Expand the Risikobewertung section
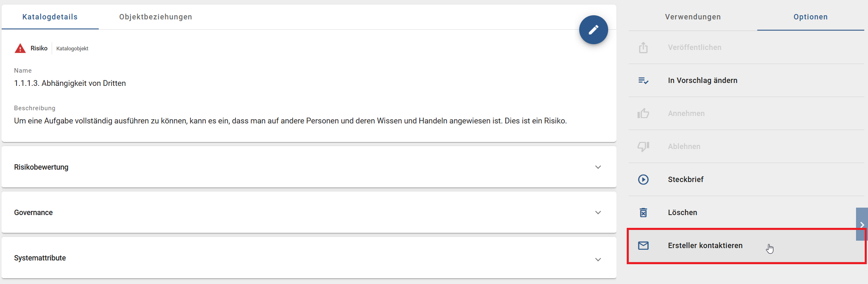Image resolution: width=868 pixels, height=284 pixels. pyautogui.click(x=597, y=167)
